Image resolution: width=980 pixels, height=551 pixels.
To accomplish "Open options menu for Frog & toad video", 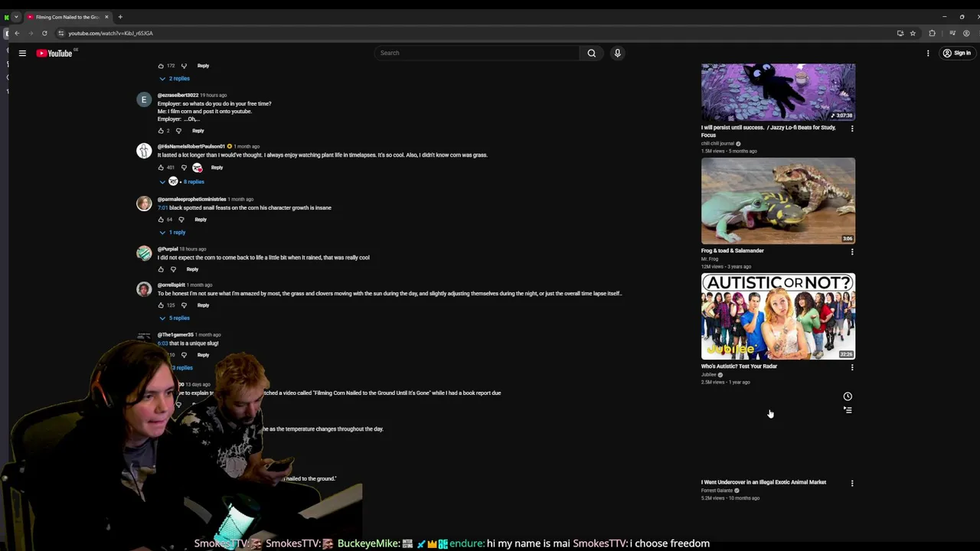I will pyautogui.click(x=852, y=252).
